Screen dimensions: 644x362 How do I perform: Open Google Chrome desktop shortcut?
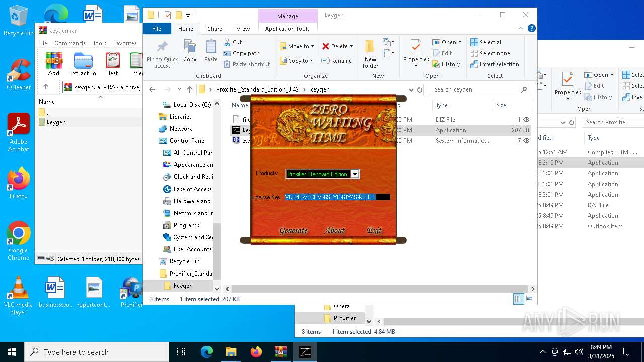click(x=18, y=241)
